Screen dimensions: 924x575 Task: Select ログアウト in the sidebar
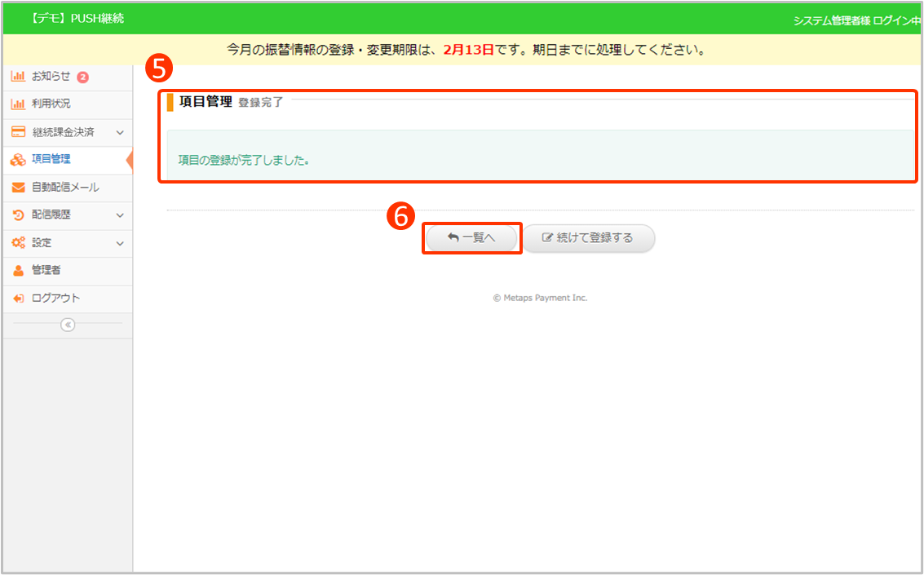pos(55,299)
